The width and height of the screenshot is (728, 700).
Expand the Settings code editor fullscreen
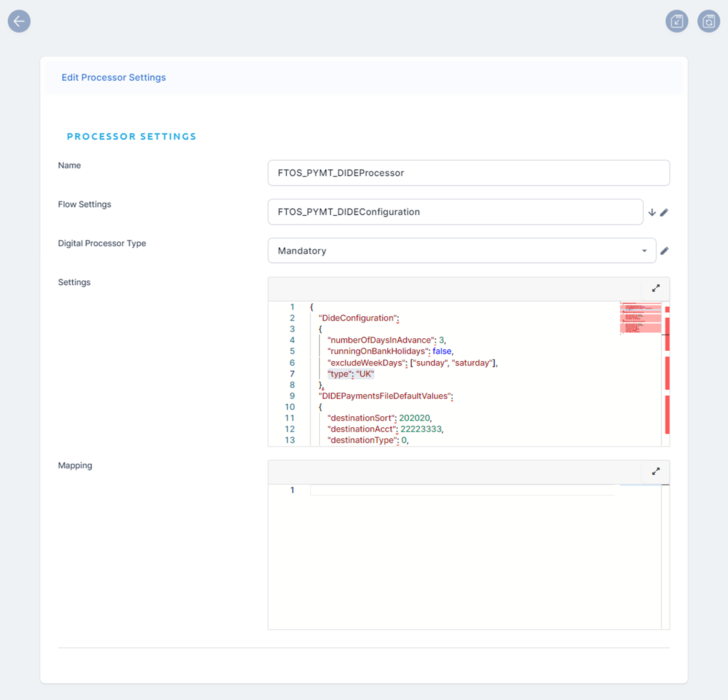[x=656, y=289]
